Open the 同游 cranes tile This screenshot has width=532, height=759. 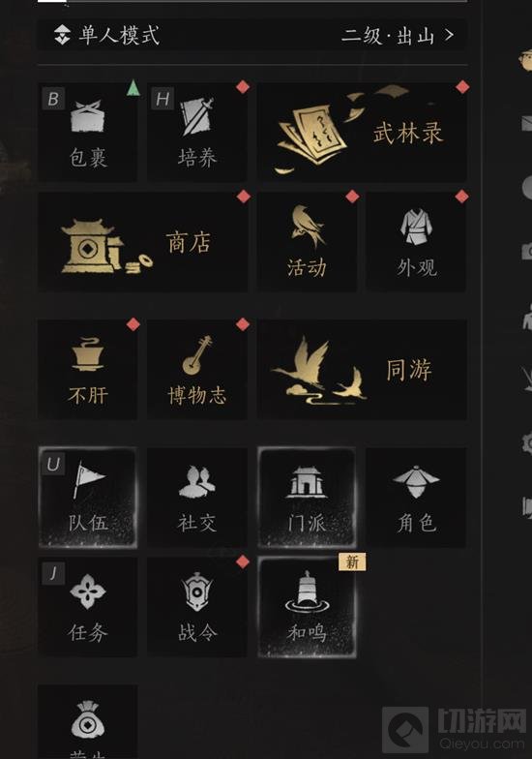coord(362,370)
